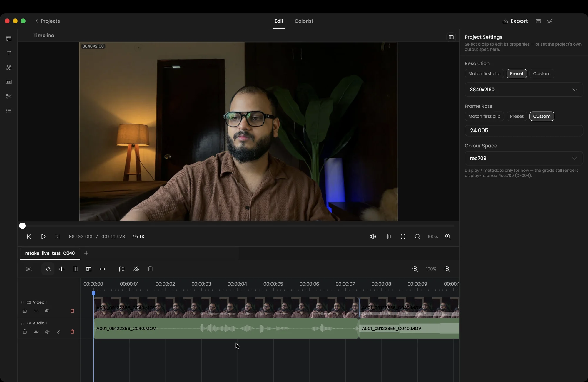The image size is (588, 382).
Task: Click the preview scrubber handle
Action: [22, 226]
